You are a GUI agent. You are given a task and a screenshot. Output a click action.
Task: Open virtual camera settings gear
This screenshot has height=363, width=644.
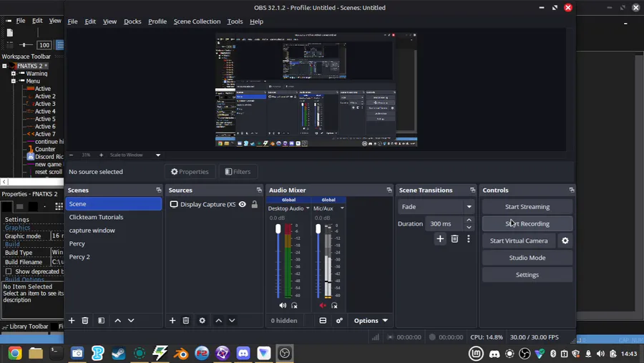pyautogui.click(x=565, y=241)
